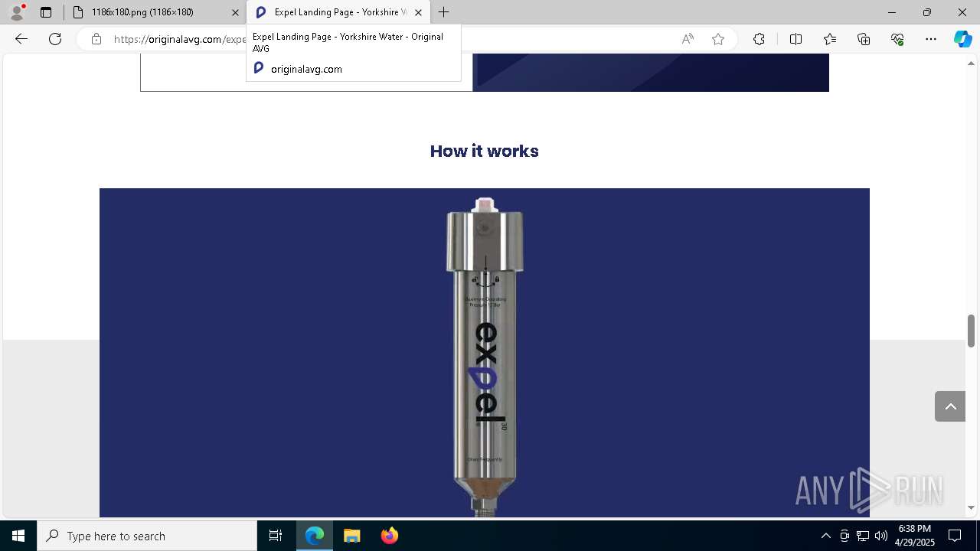Viewport: 980px width, 551px height.
Task: Click the Meet Now tray icon
Action: pos(844,536)
